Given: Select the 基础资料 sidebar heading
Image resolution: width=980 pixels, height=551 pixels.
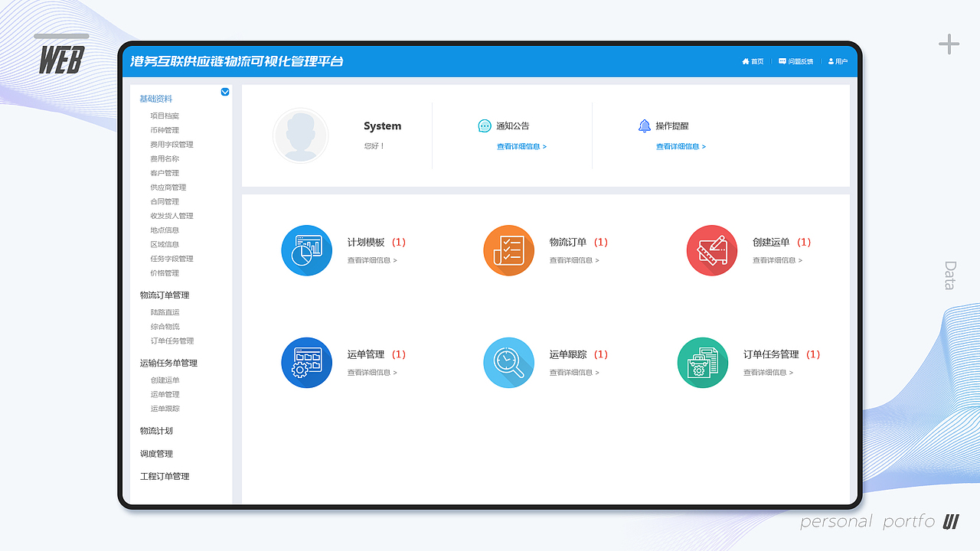Looking at the screenshot, I should tap(156, 99).
